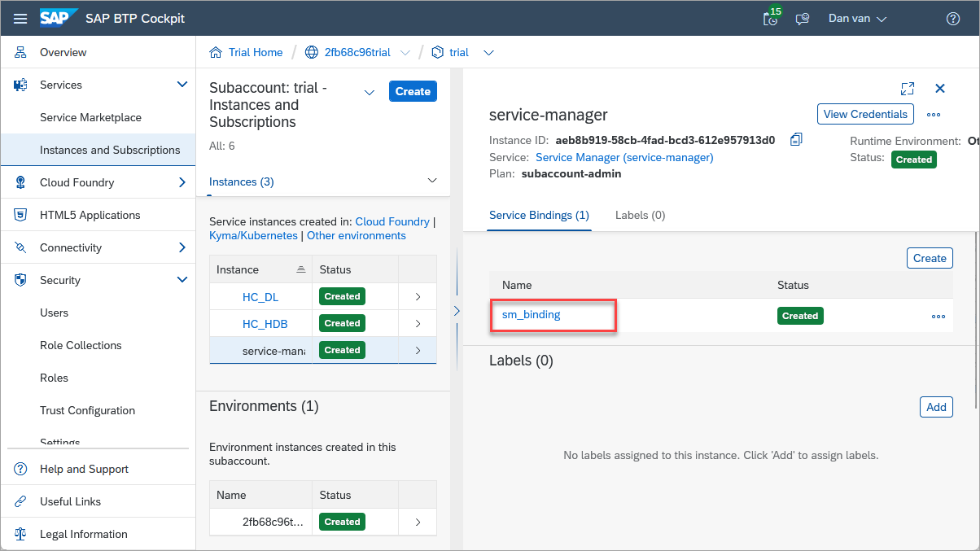This screenshot has height=551, width=980.
Task: Copy the Instance ID
Action: point(796,139)
